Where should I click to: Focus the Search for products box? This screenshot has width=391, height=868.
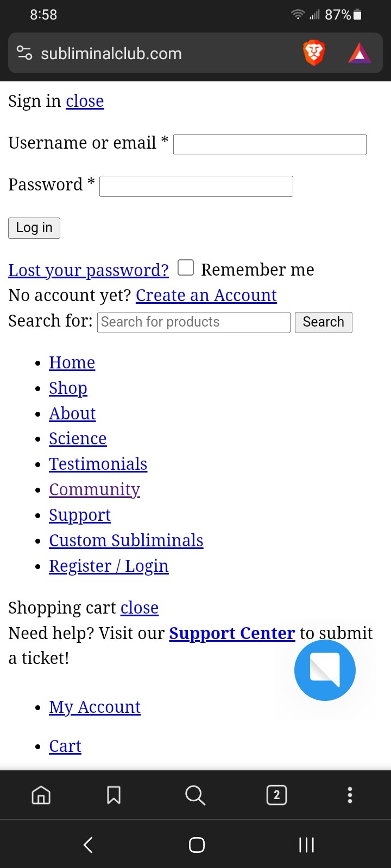click(194, 322)
